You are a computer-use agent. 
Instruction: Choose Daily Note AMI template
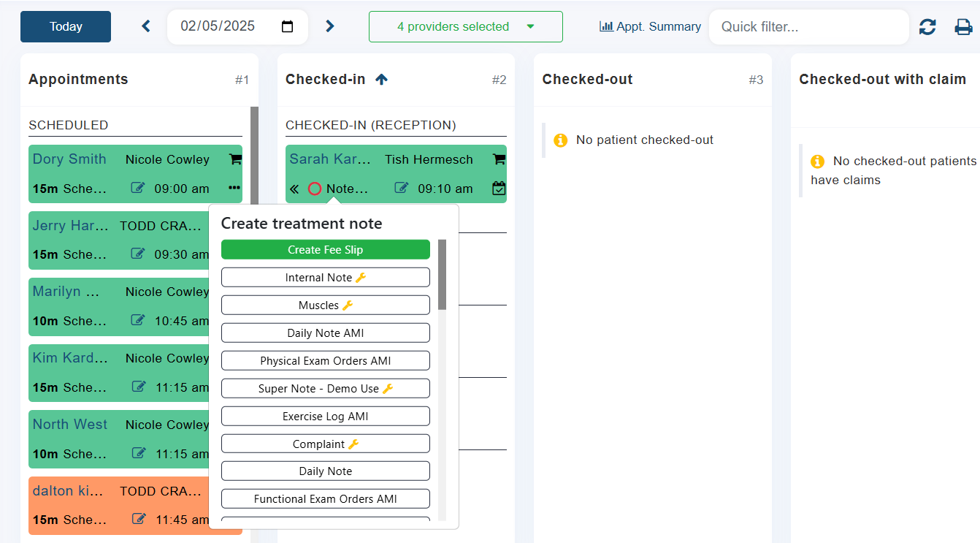tap(326, 333)
